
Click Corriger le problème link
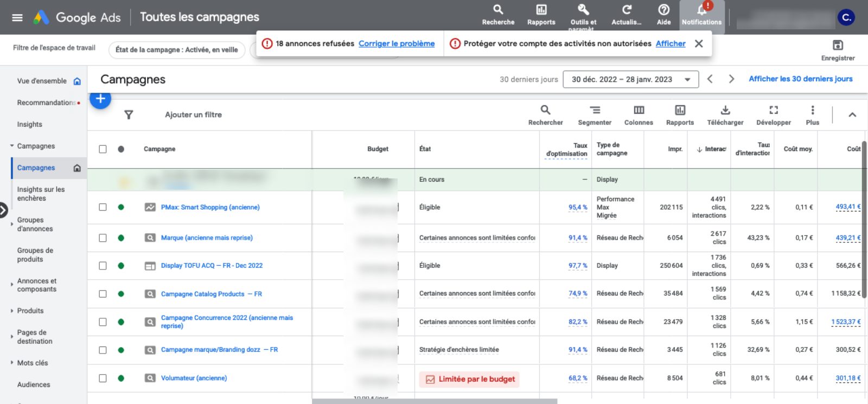pyautogui.click(x=397, y=43)
